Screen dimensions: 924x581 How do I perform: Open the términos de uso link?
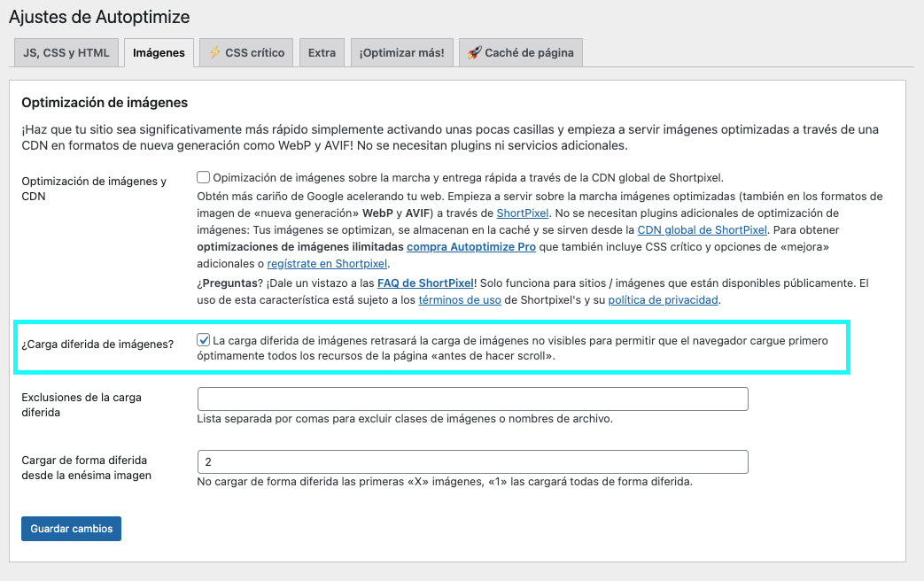pyautogui.click(x=460, y=300)
